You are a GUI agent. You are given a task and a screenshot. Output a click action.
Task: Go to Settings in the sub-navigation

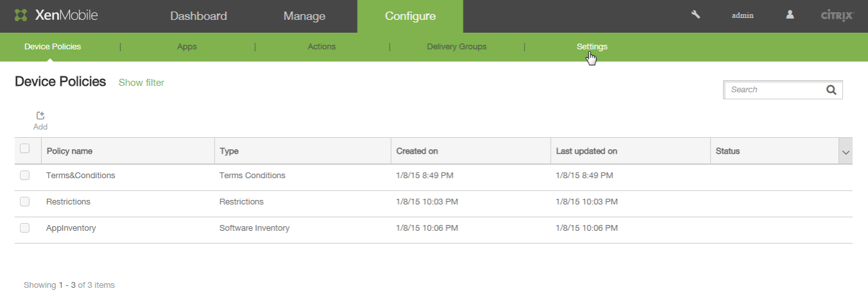(592, 47)
